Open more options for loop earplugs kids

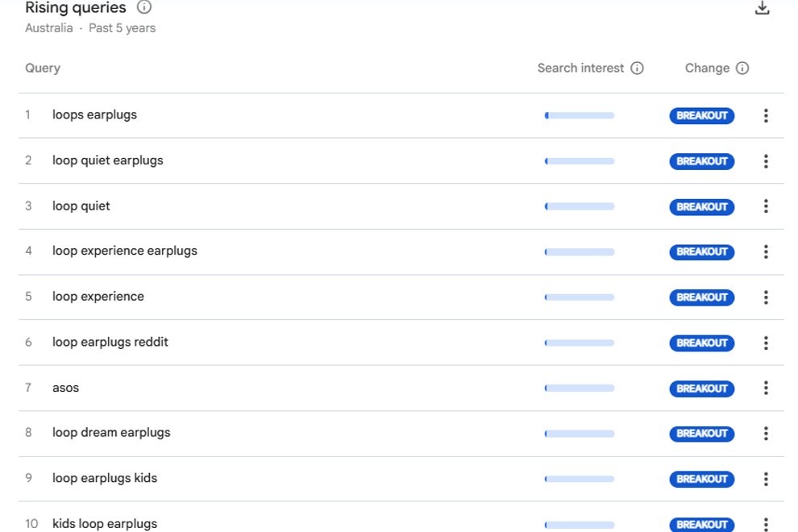pyautogui.click(x=766, y=479)
